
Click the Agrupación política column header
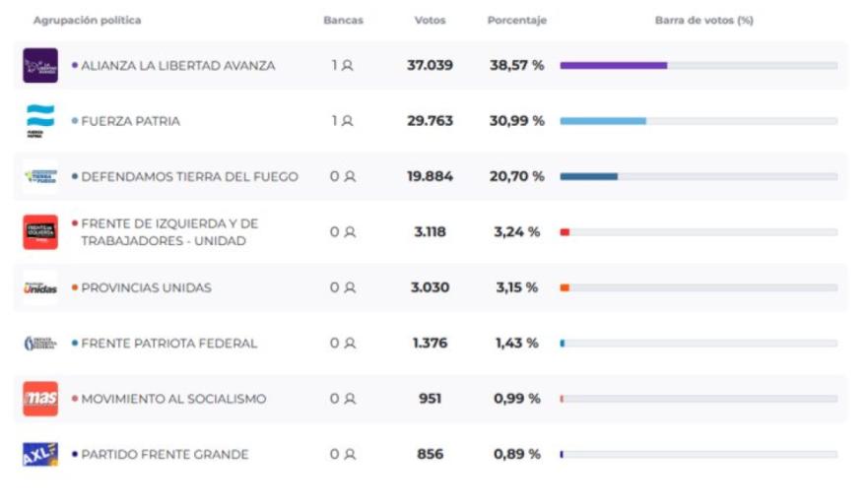87,21
